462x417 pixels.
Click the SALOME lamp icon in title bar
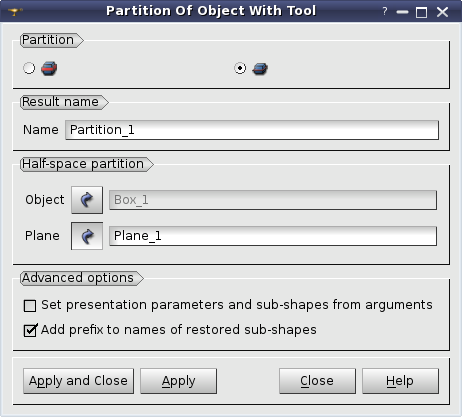point(15,12)
